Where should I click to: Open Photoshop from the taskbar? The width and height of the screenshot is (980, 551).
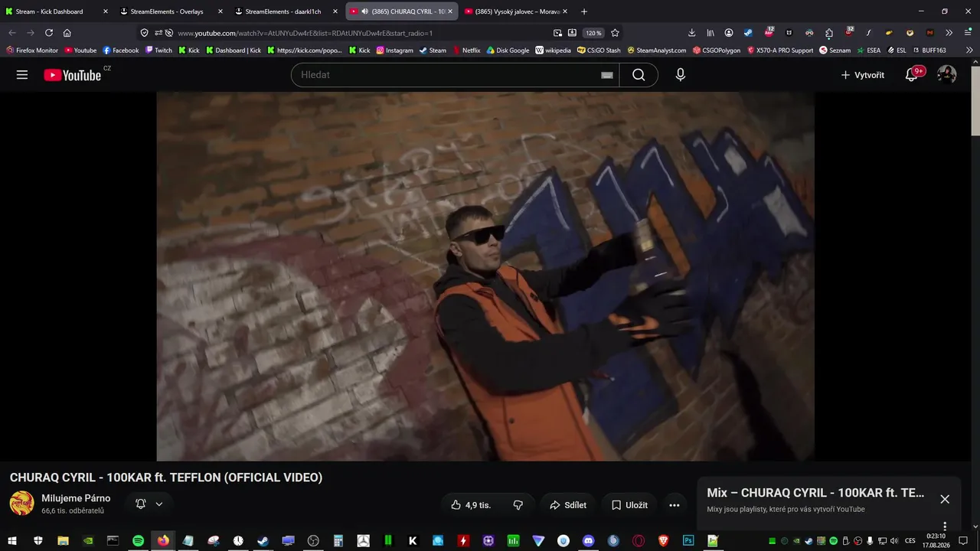click(688, 541)
